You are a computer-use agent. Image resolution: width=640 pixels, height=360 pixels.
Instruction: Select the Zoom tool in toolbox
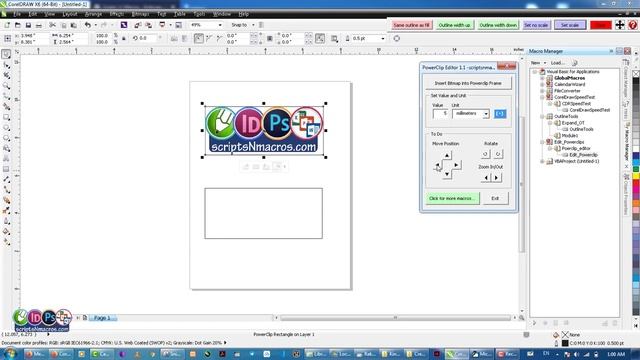point(6,86)
